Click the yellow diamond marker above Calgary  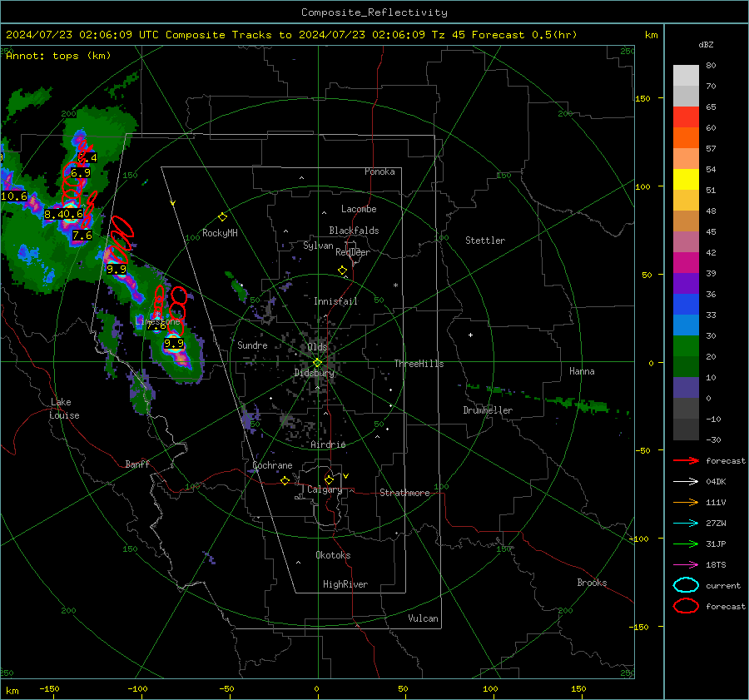click(x=329, y=479)
